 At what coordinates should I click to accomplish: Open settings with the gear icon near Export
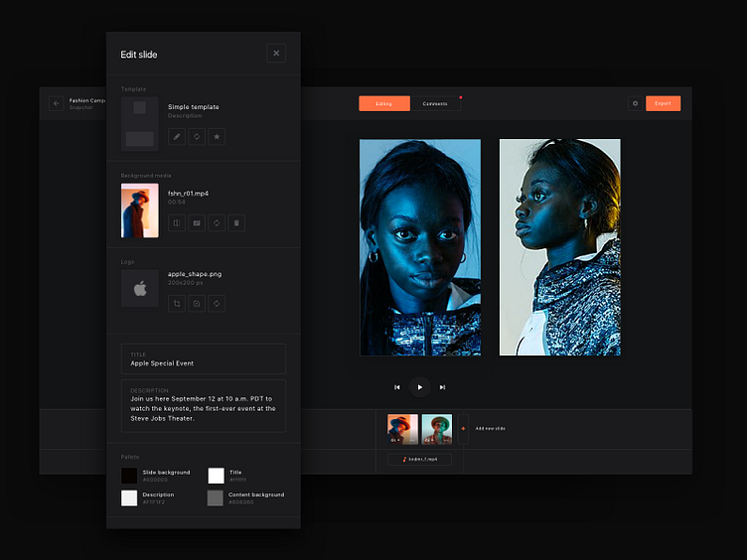coord(635,103)
